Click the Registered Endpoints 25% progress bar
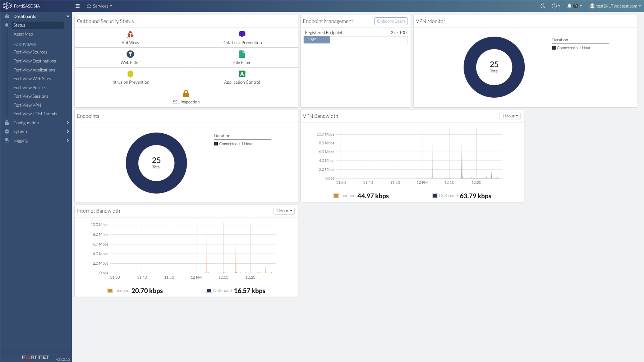This screenshot has height=362, width=644. 356,40
